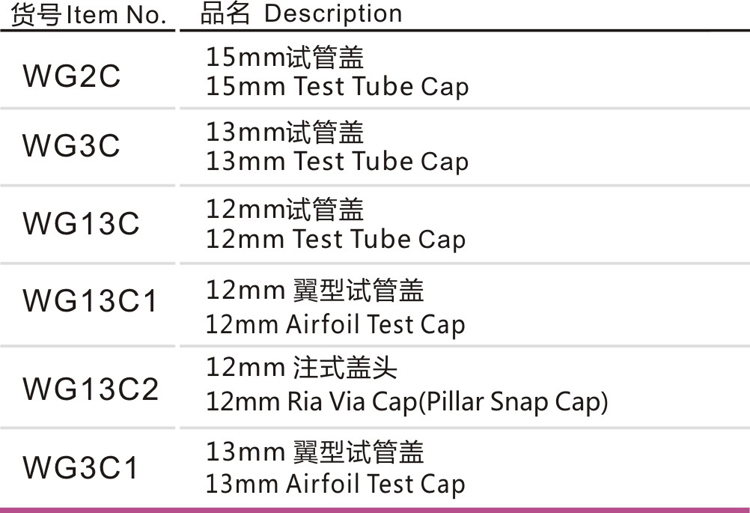Image resolution: width=750 pixels, height=513 pixels.
Task: Click the "12mm Airfoil Test Cap" description
Action: (335, 325)
